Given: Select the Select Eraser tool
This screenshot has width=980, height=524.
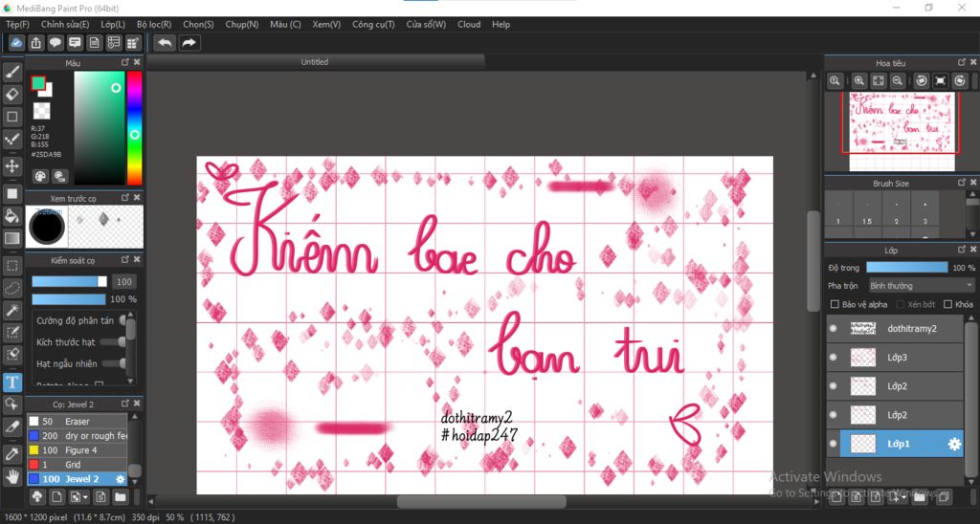Looking at the screenshot, I should (11, 355).
